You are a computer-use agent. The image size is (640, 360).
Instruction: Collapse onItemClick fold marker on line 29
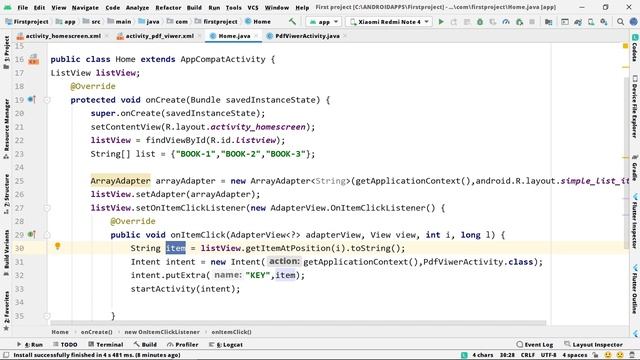[47, 235]
